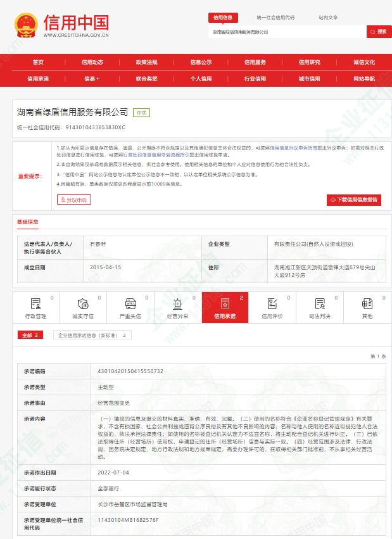Open the 司法判决 category icon
Screen dimensions: 392x539
point(320,304)
